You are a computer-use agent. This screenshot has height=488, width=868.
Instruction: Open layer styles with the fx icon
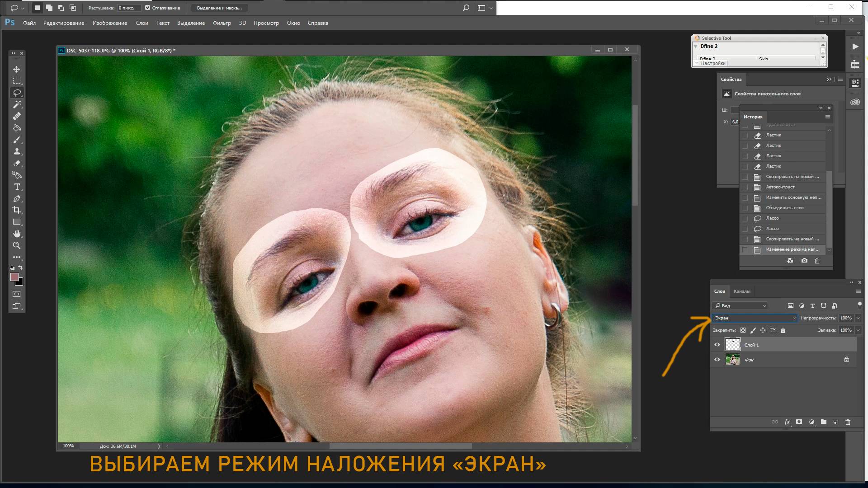(788, 422)
